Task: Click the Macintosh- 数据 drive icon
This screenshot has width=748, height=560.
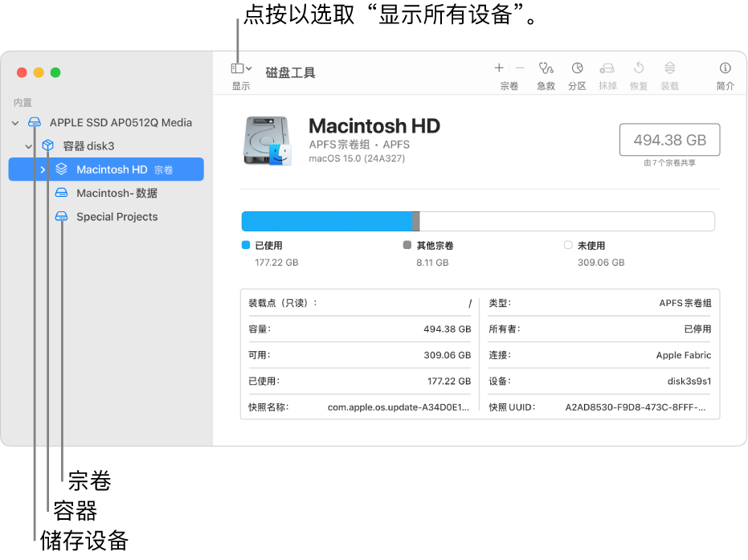Action: [x=61, y=193]
